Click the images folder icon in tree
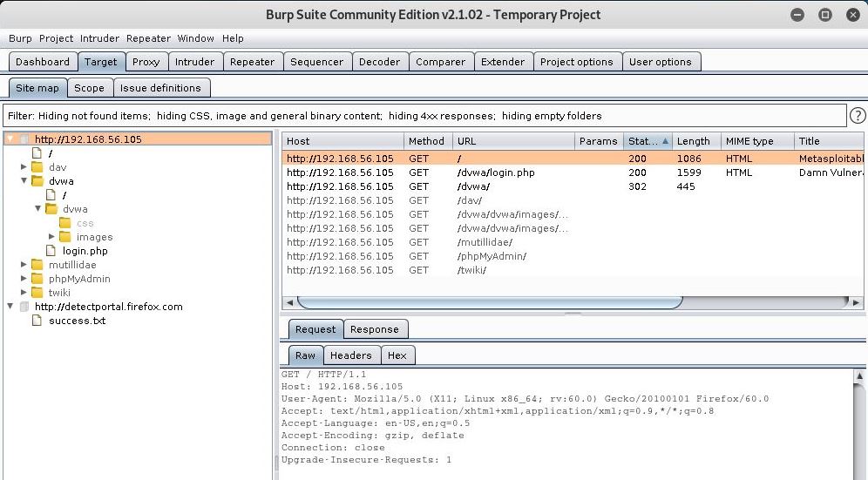Screen dimensions: 868x480 click(65, 237)
